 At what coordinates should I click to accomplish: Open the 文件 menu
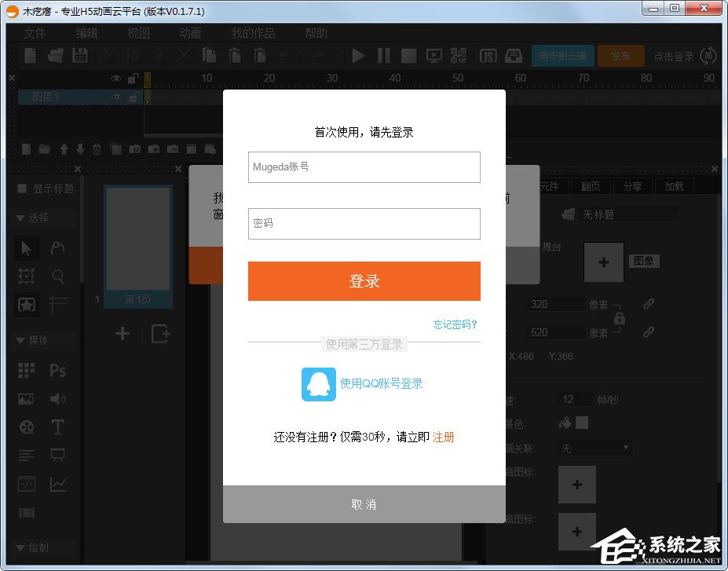pyautogui.click(x=35, y=33)
